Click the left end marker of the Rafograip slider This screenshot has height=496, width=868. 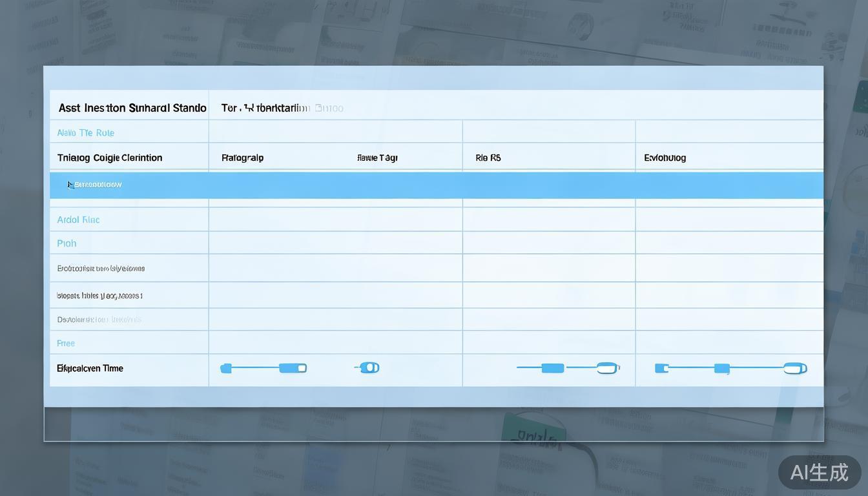[x=225, y=368]
